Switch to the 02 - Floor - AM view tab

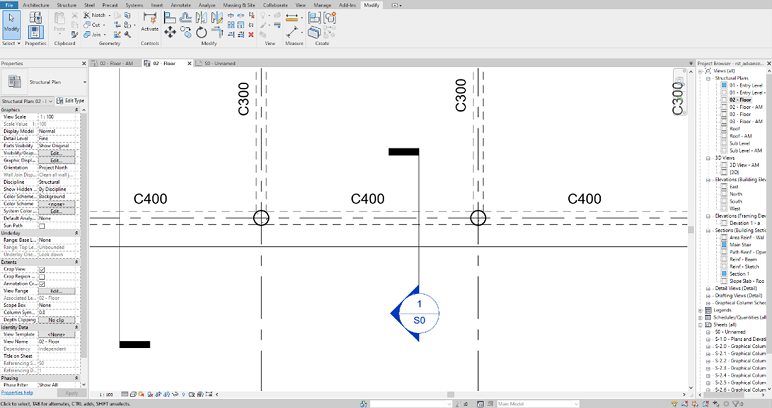click(117, 63)
